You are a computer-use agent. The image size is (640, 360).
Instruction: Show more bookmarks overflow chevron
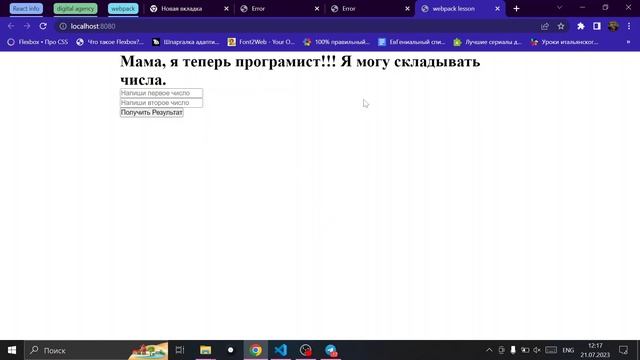629,42
